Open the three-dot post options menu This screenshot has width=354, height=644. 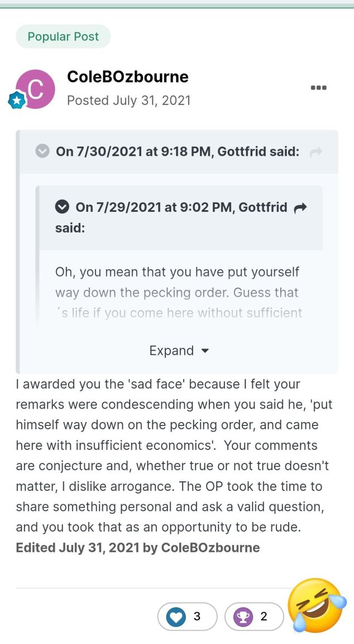click(319, 87)
